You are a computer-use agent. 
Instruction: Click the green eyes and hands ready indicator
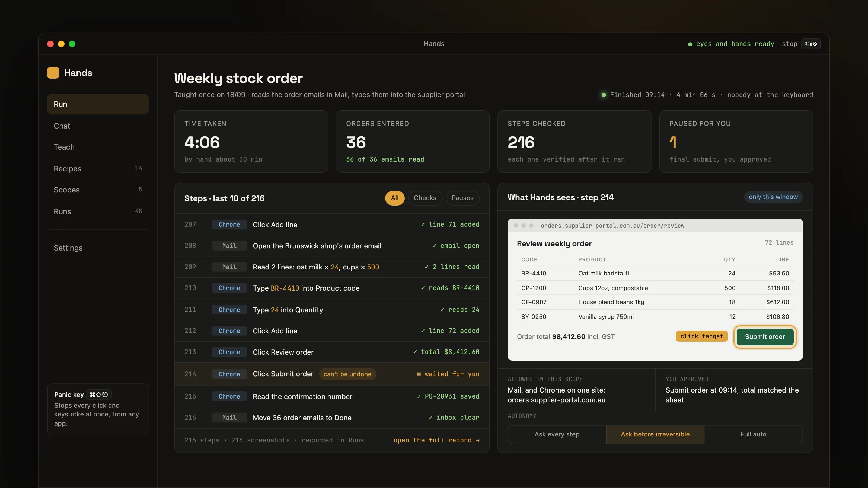coord(731,44)
